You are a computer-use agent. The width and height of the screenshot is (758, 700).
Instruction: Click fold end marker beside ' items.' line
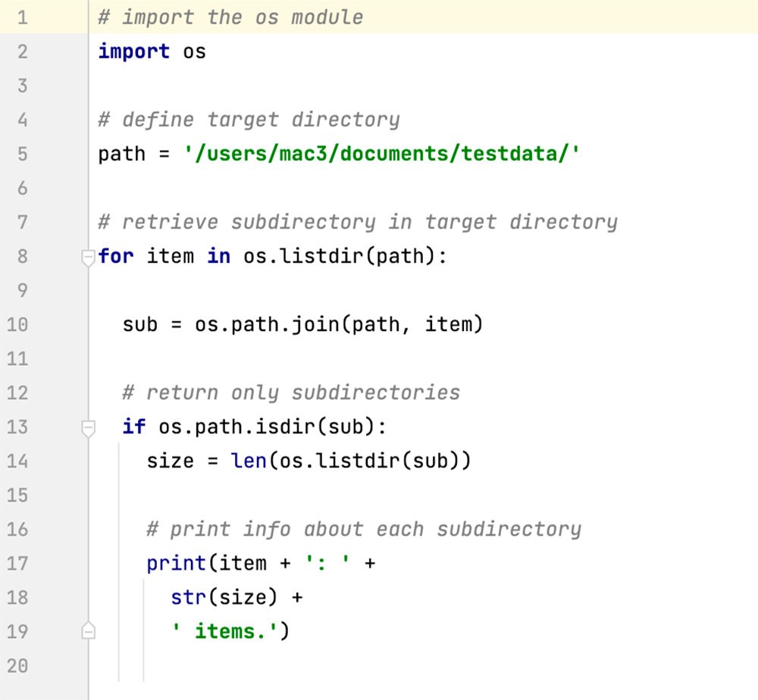coord(88,630)
